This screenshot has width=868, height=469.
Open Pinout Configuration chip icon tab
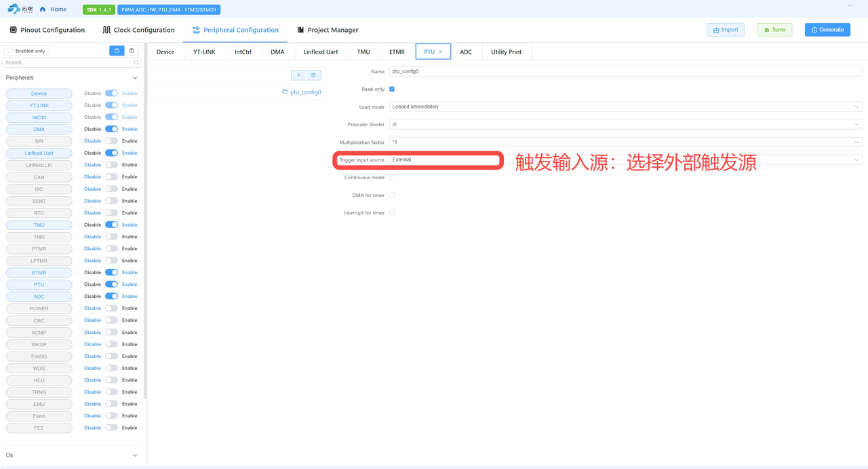pos(14,30)
